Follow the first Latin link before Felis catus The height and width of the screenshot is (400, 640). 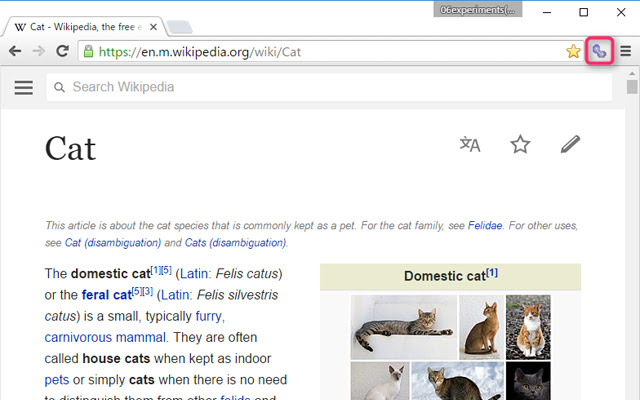click(193, 273)
